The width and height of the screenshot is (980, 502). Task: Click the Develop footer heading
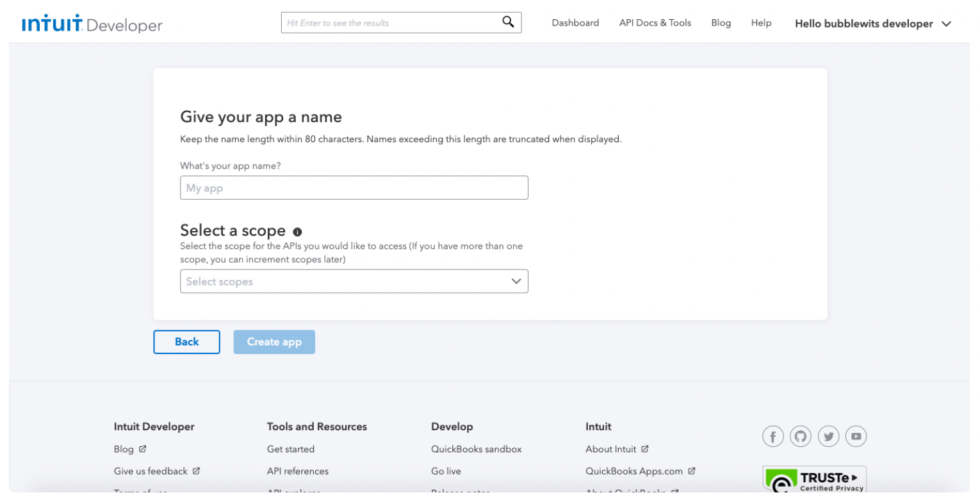pos(452,426)
